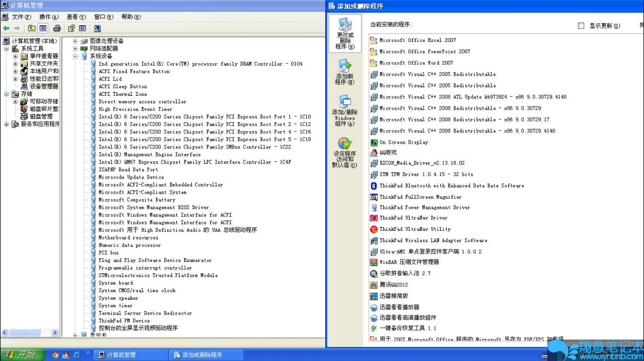644x361 pixels.
Task: Expand the 网络适配器 device category
Action: 75,48
